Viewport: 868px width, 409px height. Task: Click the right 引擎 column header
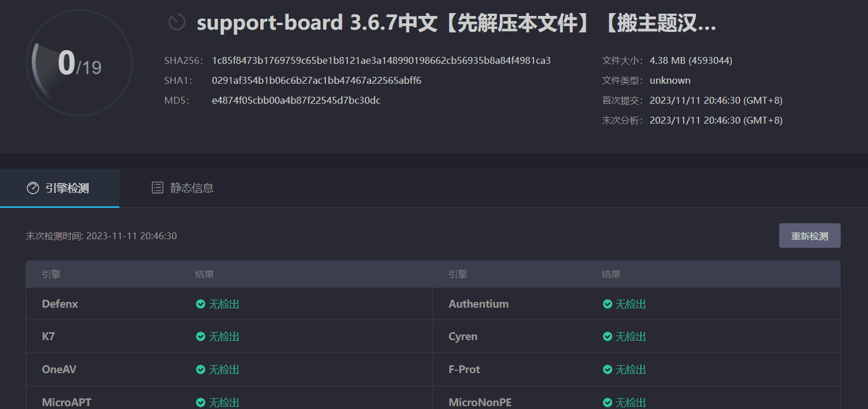tap(458, 275)
